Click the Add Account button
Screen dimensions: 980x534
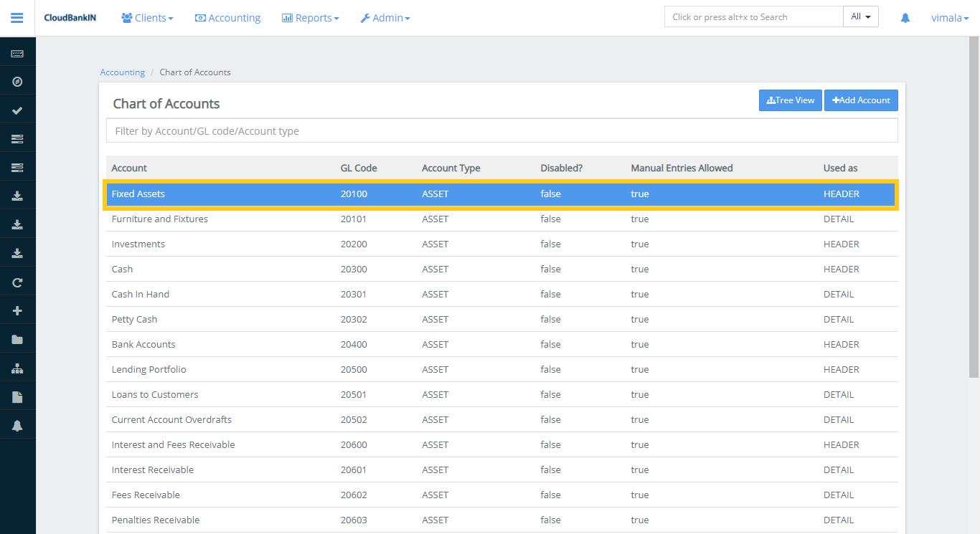(861, 100)
